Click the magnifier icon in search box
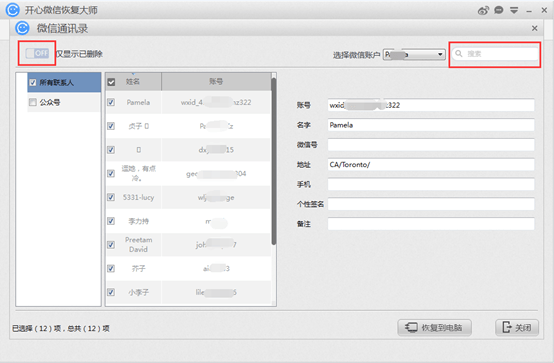 coord(459,53)
